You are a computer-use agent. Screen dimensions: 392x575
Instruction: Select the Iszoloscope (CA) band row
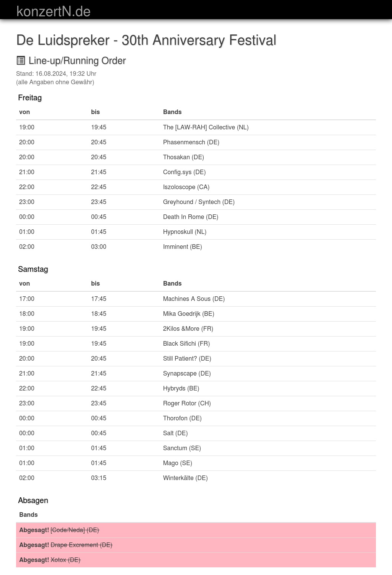pos(196,187)
